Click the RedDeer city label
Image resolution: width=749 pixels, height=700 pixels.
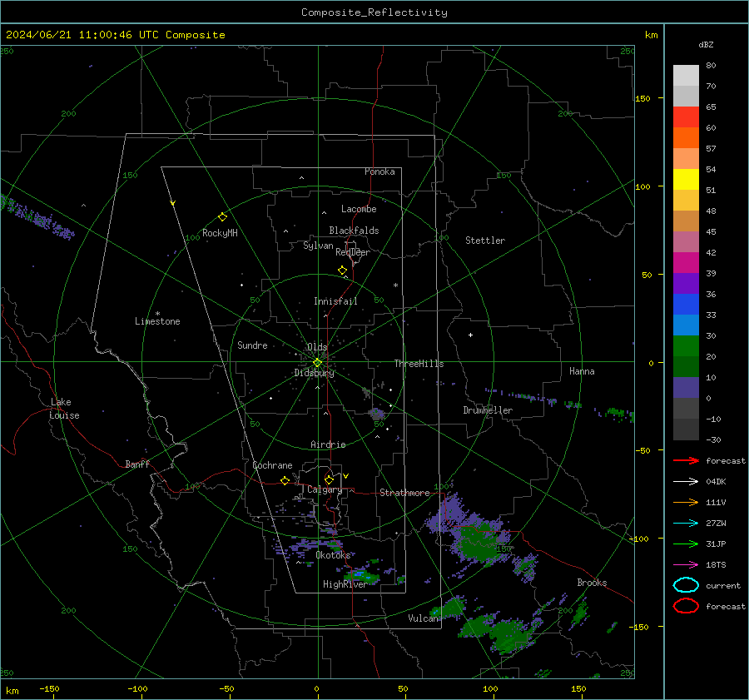coord(353,252)
